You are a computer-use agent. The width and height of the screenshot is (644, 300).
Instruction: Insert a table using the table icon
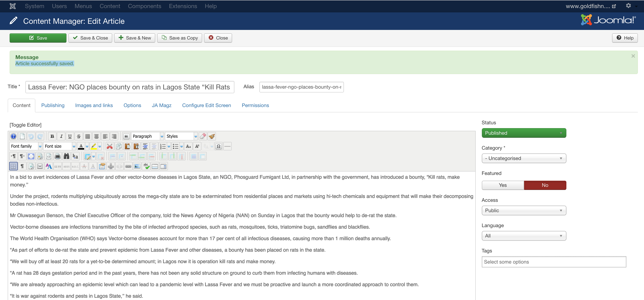click(x=87, y=156)
